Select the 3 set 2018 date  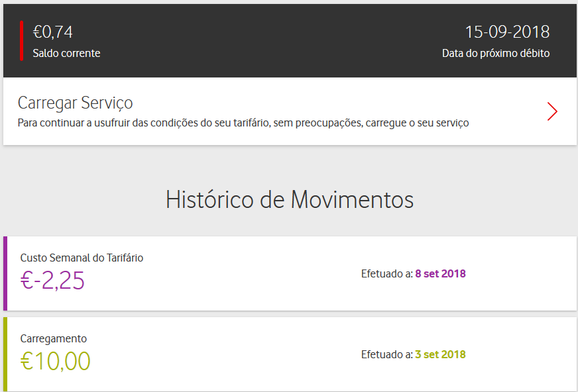[440, 354]
